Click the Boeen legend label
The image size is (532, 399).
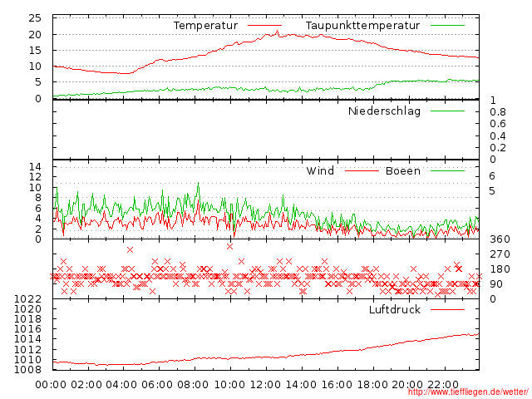pyautogui.click(x=402, y=170)
